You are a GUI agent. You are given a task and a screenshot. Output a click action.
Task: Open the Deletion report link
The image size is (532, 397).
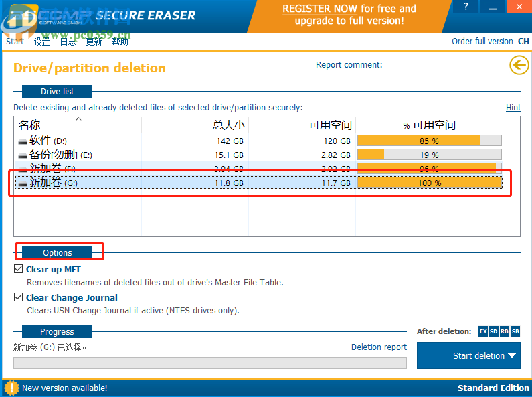pyautogui.click(x=379, y=347)
